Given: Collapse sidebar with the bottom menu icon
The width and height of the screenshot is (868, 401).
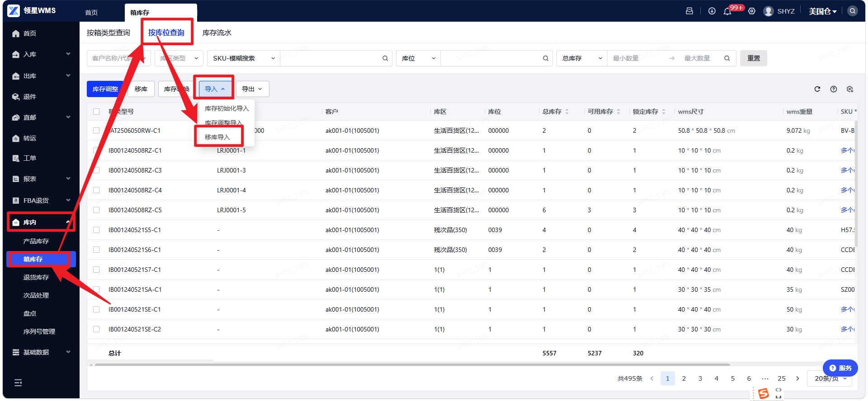Looking at the screenshot, I should [x=18, y=382].
